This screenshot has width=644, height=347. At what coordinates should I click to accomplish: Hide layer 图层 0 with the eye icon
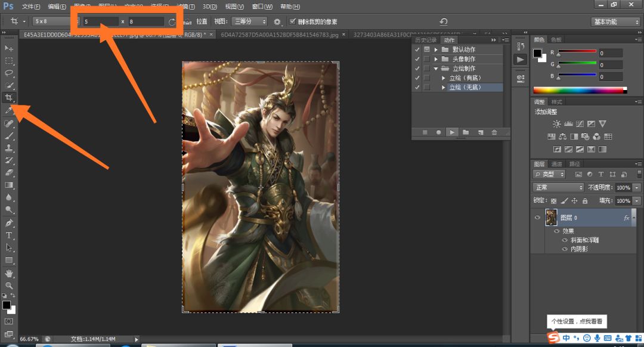tap(537, 218)
